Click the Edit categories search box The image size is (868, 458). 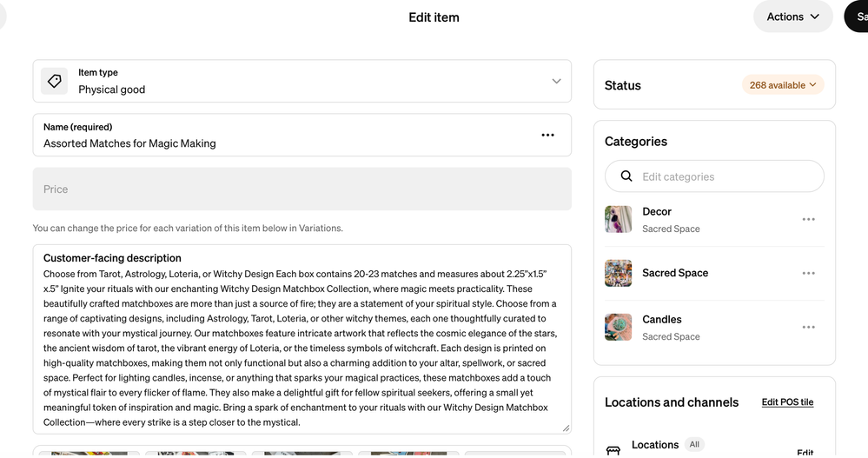(714, 176)
